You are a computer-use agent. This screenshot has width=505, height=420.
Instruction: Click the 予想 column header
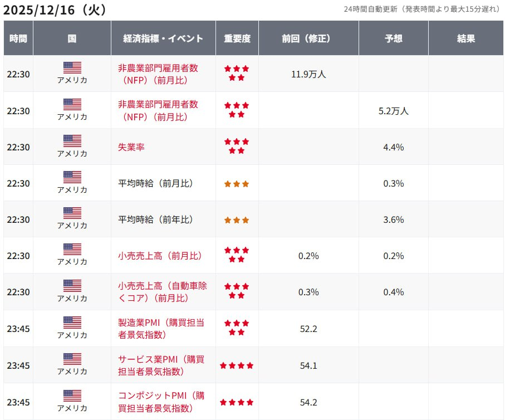(x=393, y=38)
